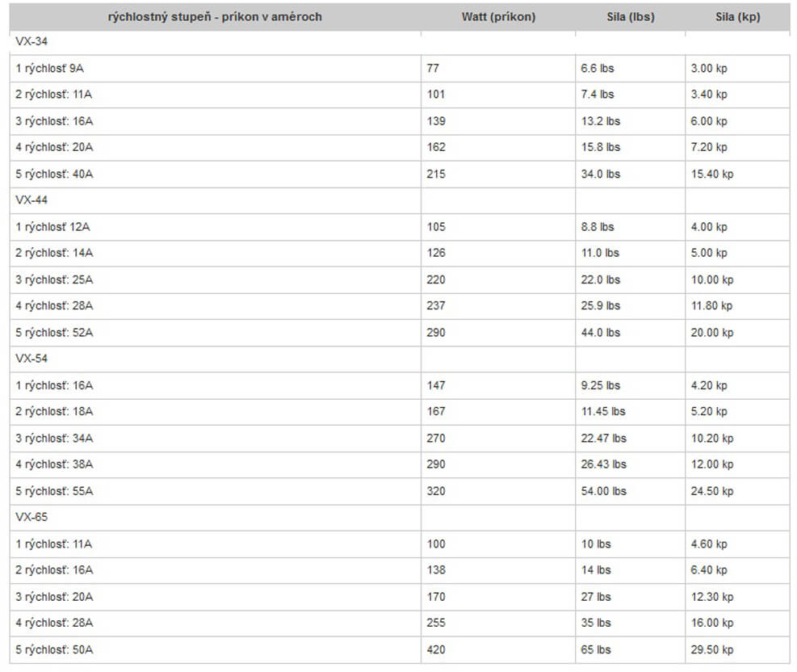Click the 'Sila (lbs)' column header
The image size is (797, 672).
click(630, 17)
